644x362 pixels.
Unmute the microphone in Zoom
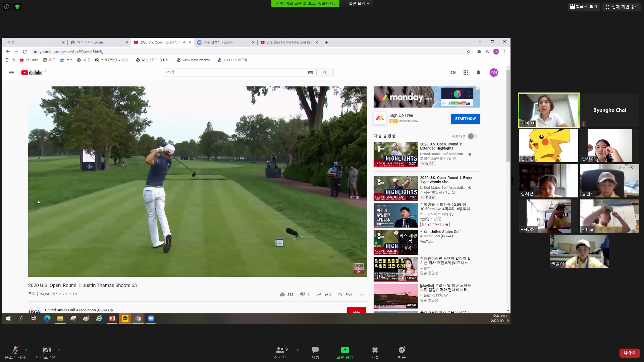click(x=15, y=350)
